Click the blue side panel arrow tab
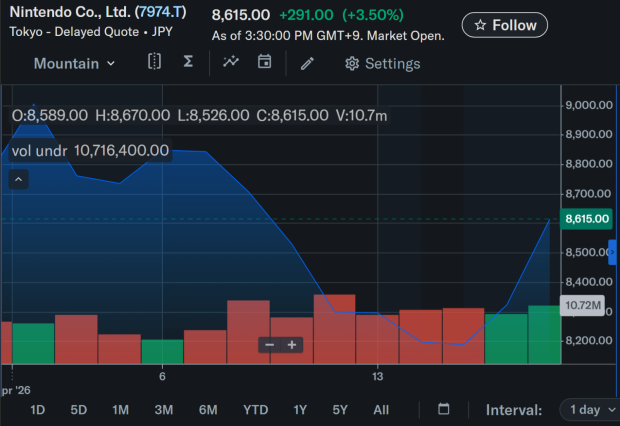The width and height of the screenshot is (620, 426). pyautogui.click(x=613, y=252)
